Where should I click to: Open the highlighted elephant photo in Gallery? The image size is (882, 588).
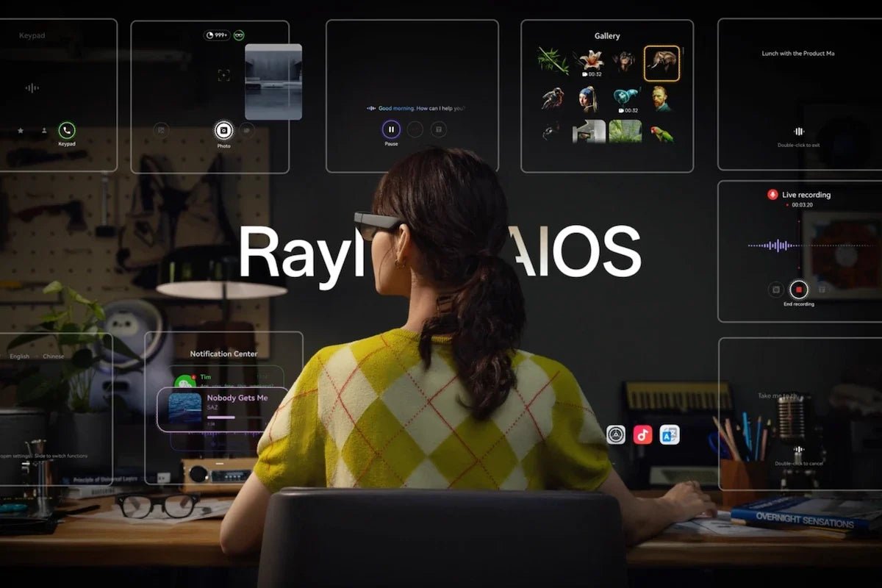coord(661,63)
